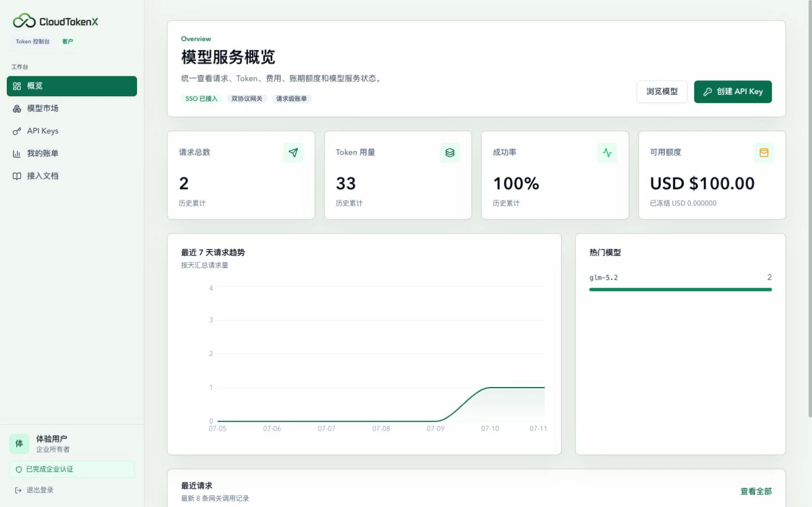Click the glm-5.2 usage progress bar
Screen dimensions: 812x507
pyautogui.click(x=681, y=289)
